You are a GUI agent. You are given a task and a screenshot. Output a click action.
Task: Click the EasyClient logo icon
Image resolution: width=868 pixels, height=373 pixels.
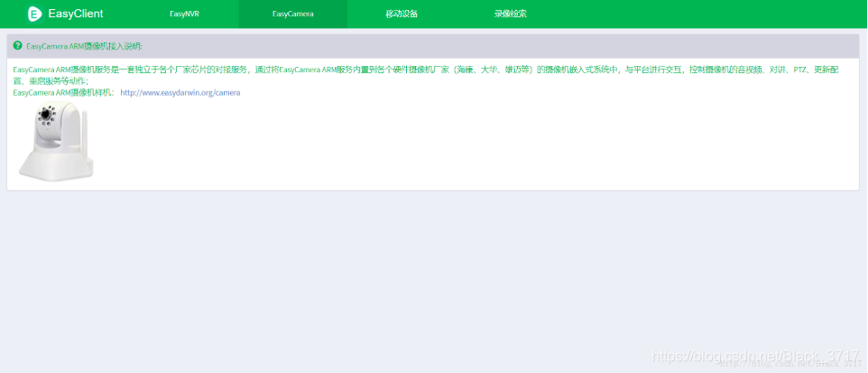pyautogui.click(x=35, y=14)
